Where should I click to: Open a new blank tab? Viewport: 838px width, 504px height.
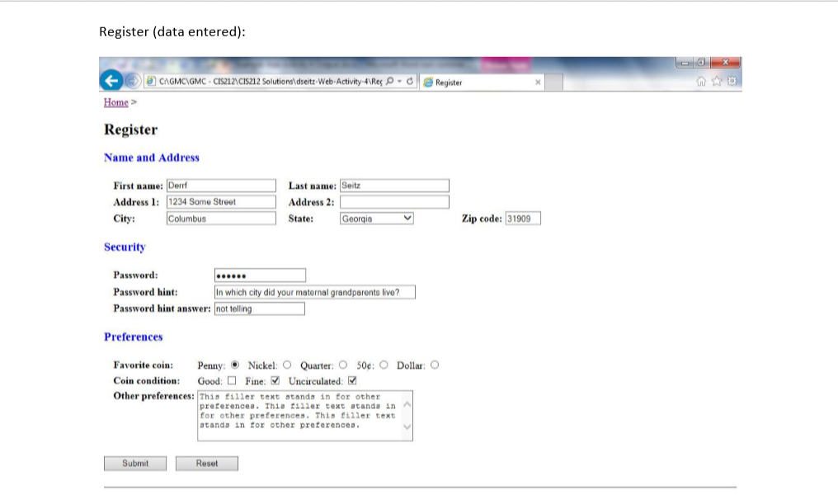coord(553,82)
